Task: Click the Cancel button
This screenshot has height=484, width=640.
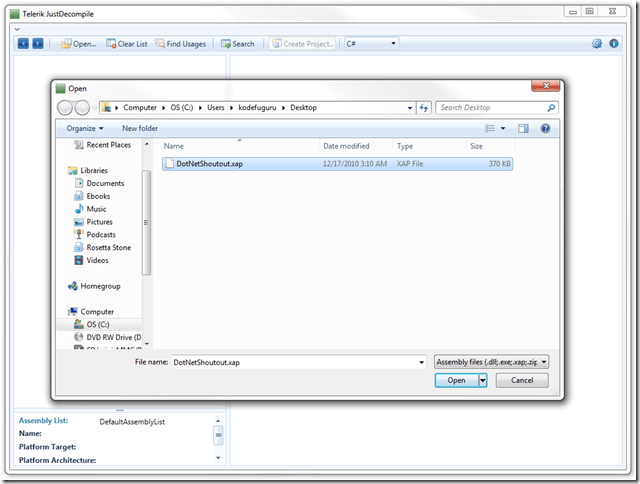Action: coord(522,380)
